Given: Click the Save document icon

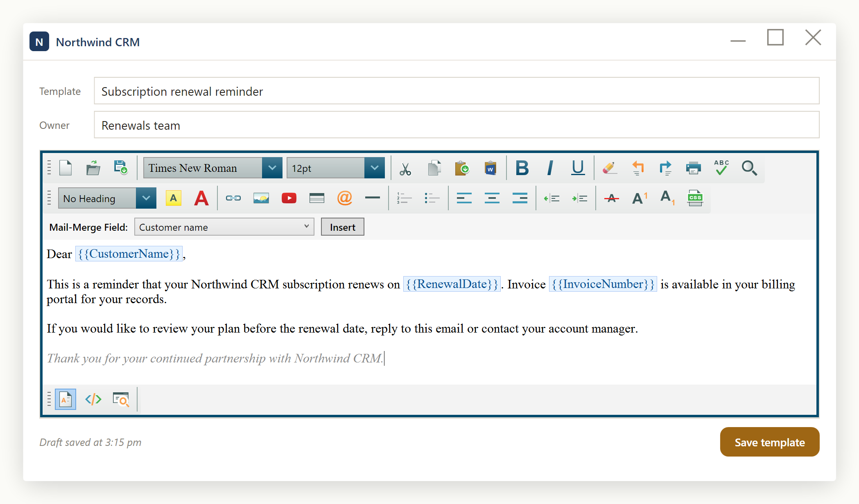Looking at the screenshot, I should click(x=121, y=168).
